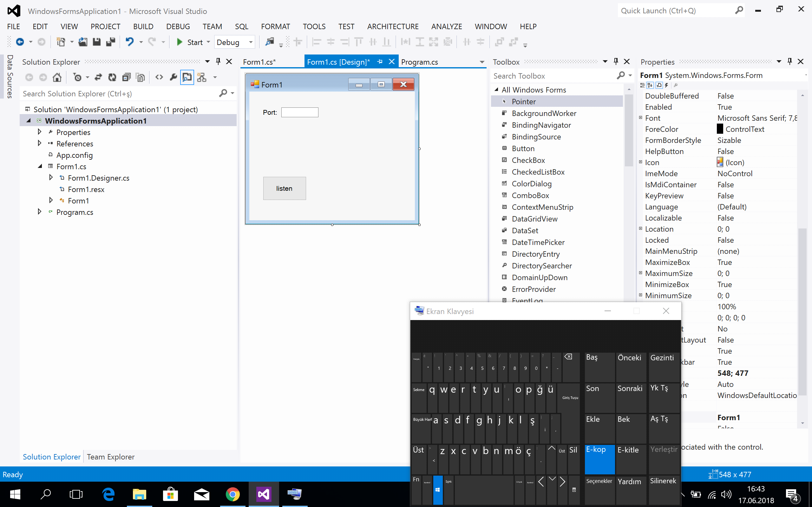Image resolution: width=812 pixels, height=507 pixels.
Task: Click the ForeColor black color swatch
Action: [x=720, y=129]
